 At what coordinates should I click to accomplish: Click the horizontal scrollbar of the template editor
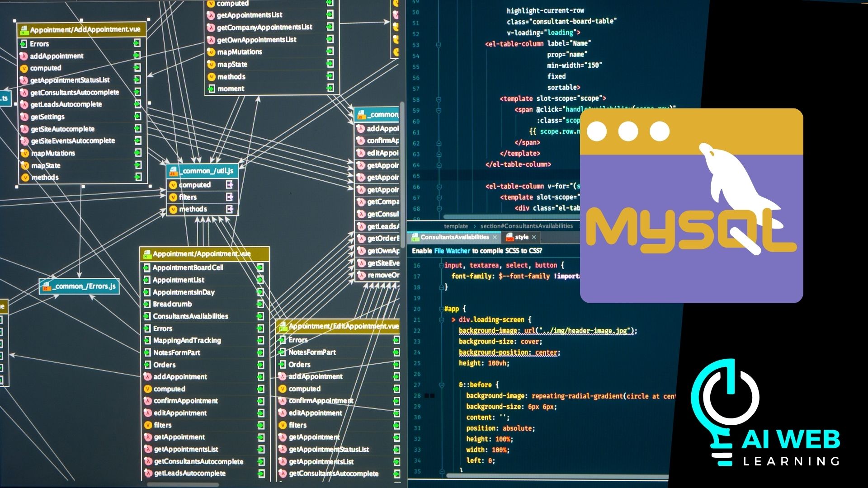[x=511, y=217]
